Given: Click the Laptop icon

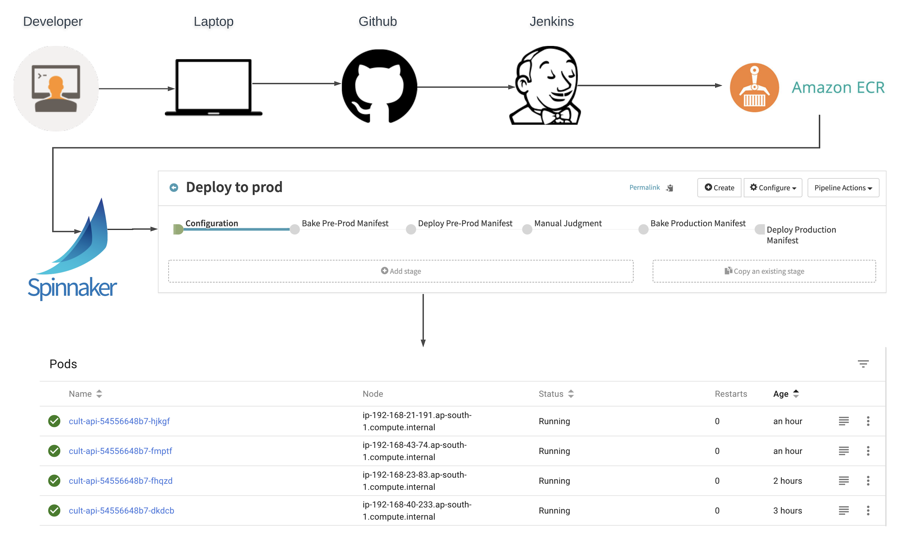Looking at the screenshot, I should click(x=213, y=87).
